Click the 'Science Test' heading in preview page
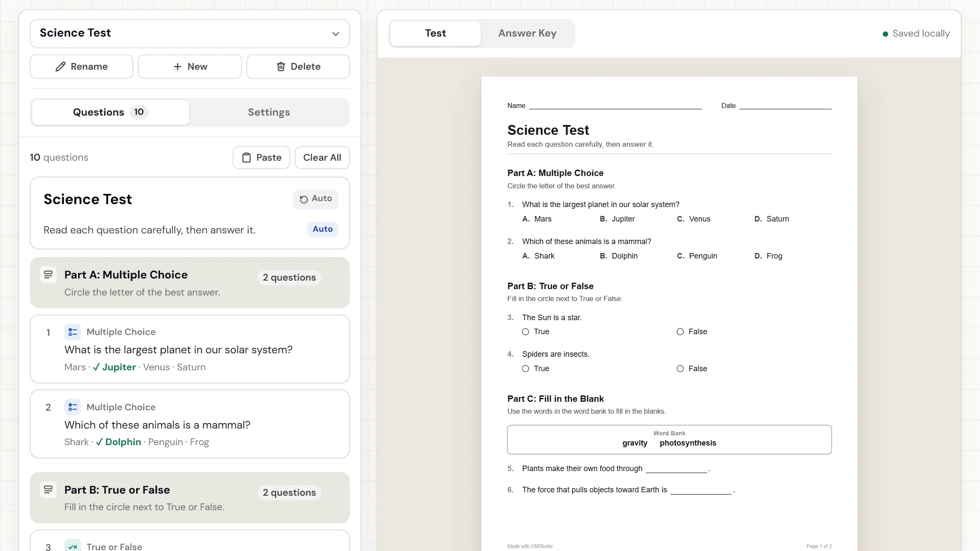 pos(548,130)
